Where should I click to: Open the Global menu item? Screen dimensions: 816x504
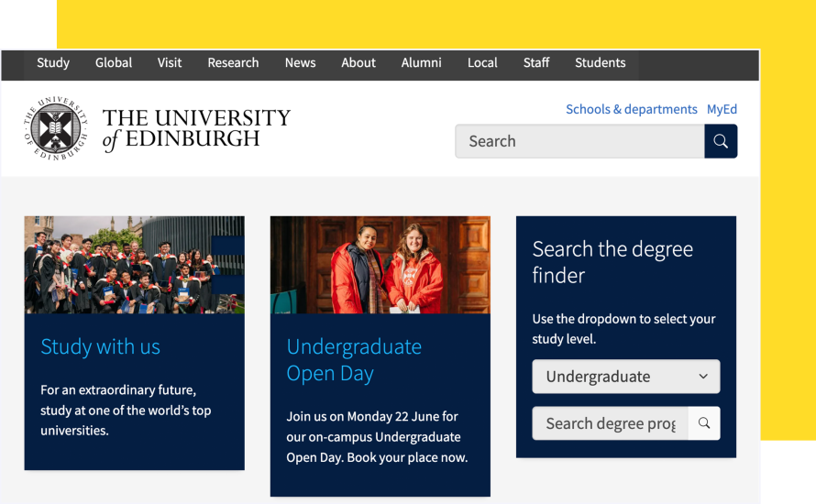point(114,63)
